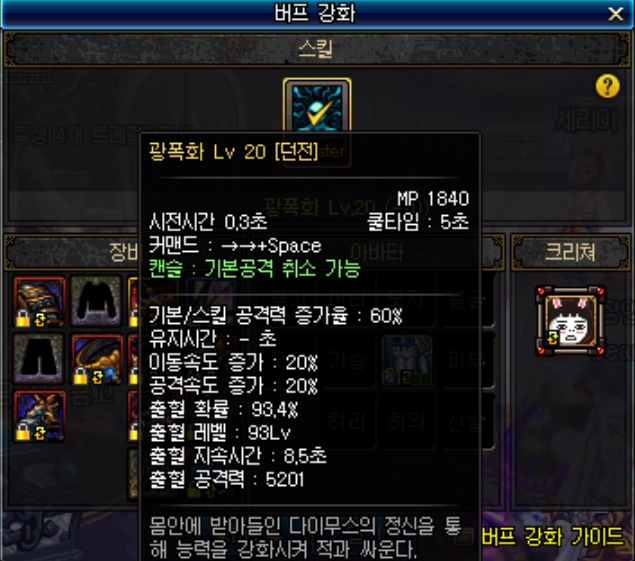The image size is (635, 561).
Task: Switch to the dimmed 아바타 avatar tab
Action: pyautogui.click(x=377, y=253)
